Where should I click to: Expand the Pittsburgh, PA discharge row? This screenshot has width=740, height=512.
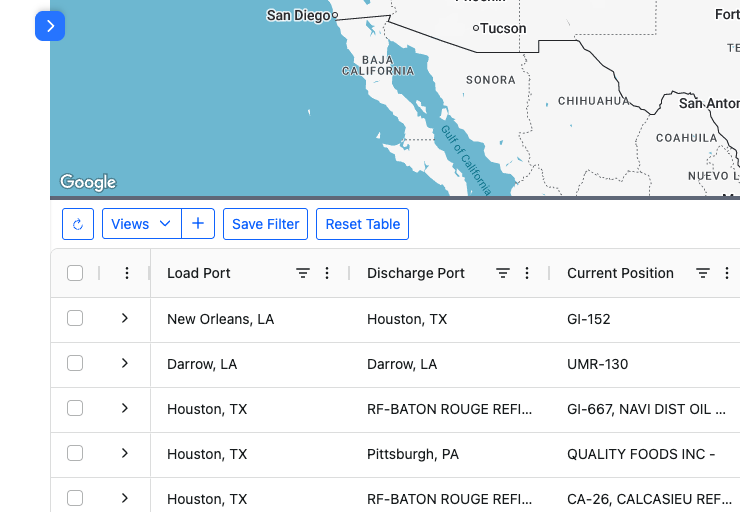click(125, 453)
